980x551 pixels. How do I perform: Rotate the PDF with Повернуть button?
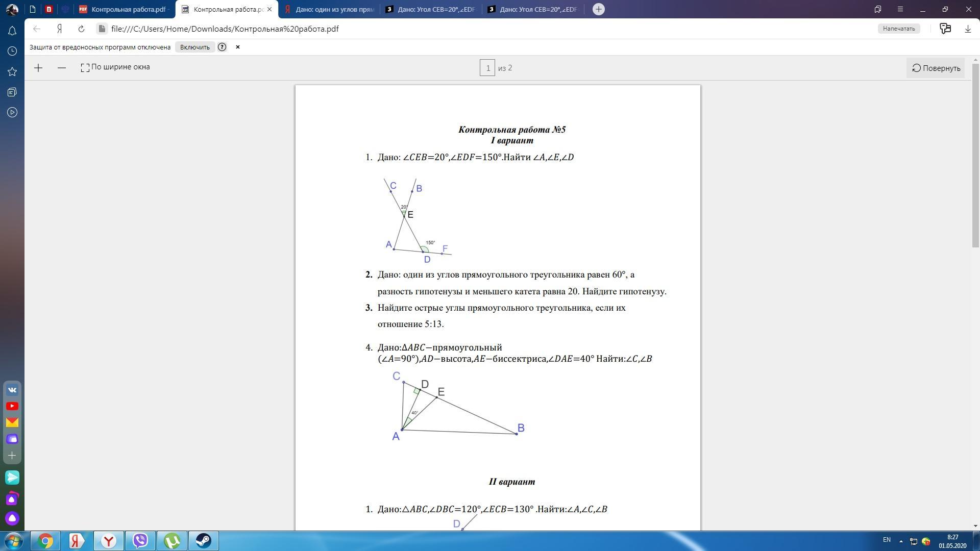tap(936, 68)
